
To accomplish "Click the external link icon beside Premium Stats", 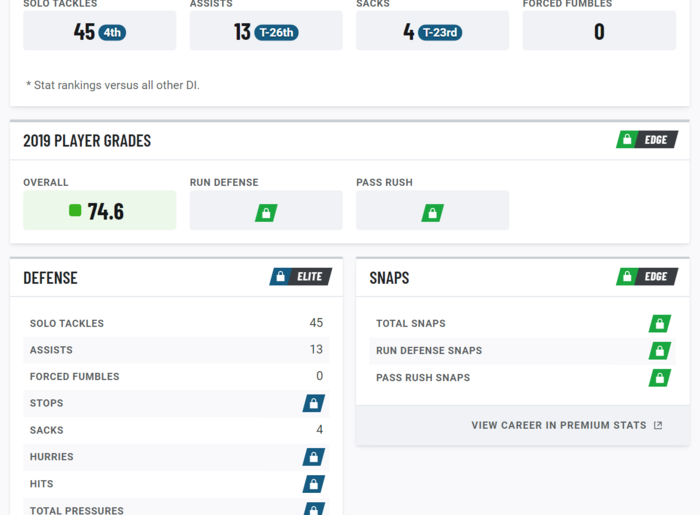I will pyautogui.click(x=658, y=425).
